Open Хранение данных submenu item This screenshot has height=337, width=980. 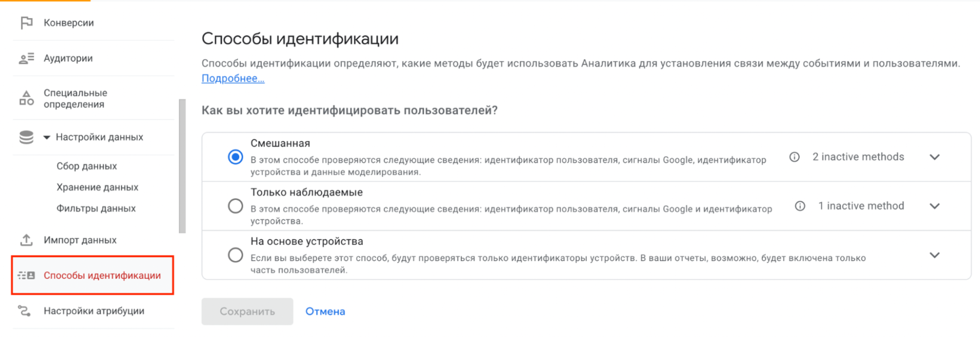tap(97, 187)
